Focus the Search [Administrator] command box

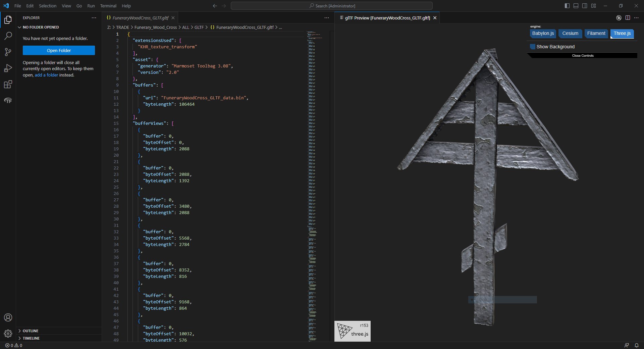332,6
